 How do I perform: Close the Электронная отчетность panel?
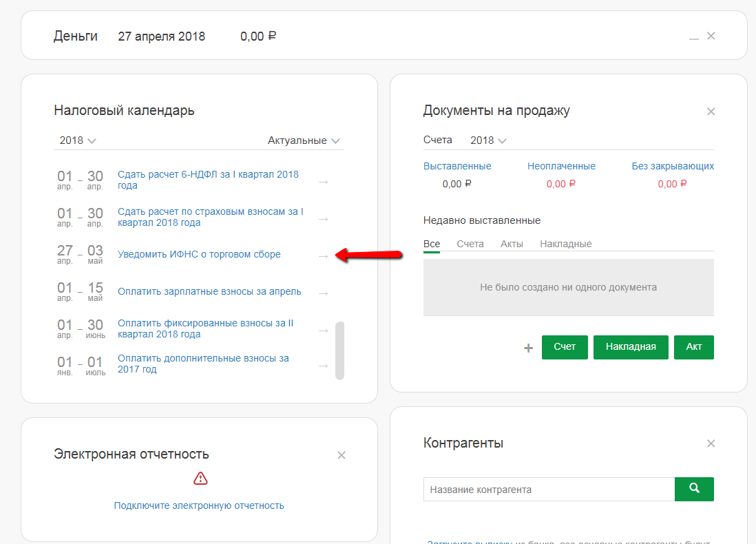tap(342, 455)
